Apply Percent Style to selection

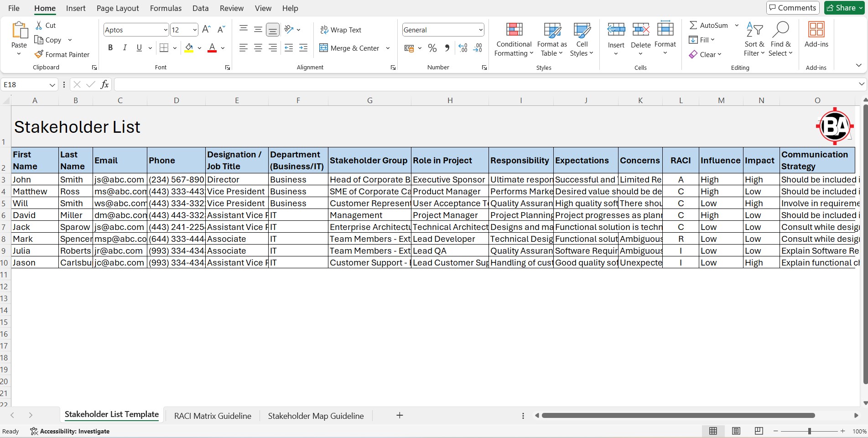click(x=432, y=48)
